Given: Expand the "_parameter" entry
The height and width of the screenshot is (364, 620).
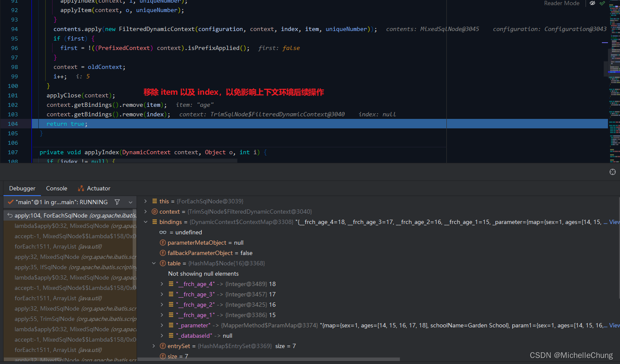Looking at the screenshot, I should tap(162, 325).
